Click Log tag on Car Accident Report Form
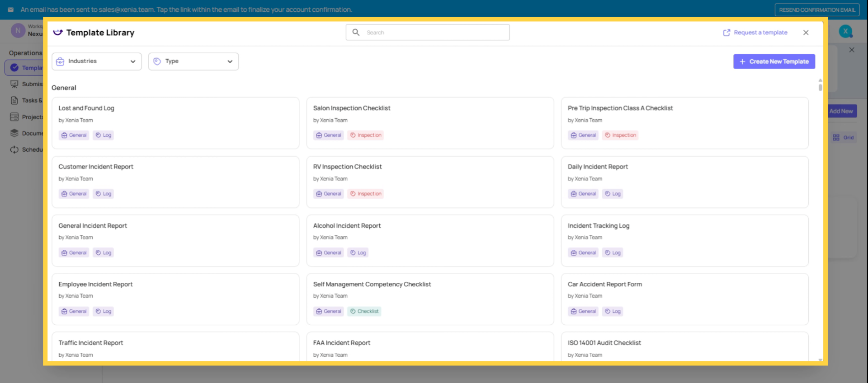This screenshot has height=383, width=868. (613, 311)
